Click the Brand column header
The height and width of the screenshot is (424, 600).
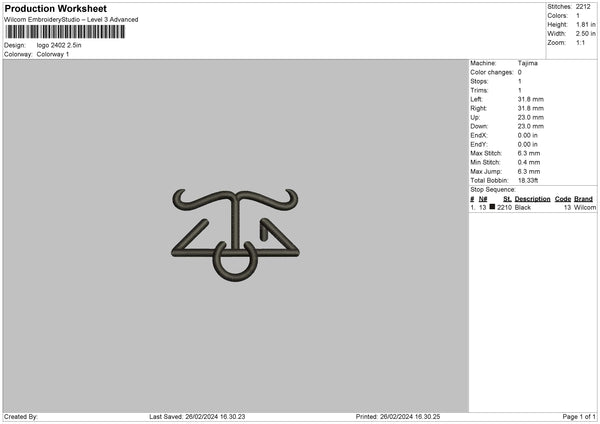(583, 199)
